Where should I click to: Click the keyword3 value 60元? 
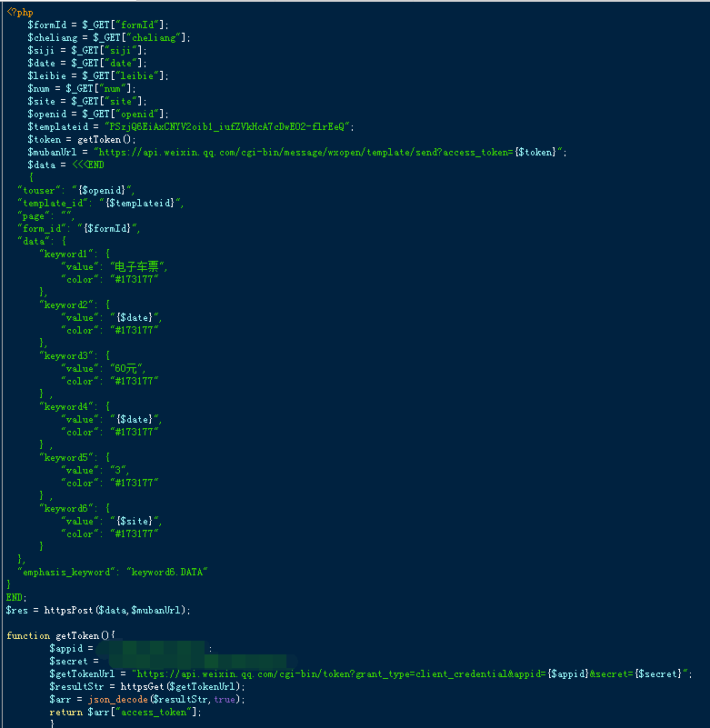[125, 369]
